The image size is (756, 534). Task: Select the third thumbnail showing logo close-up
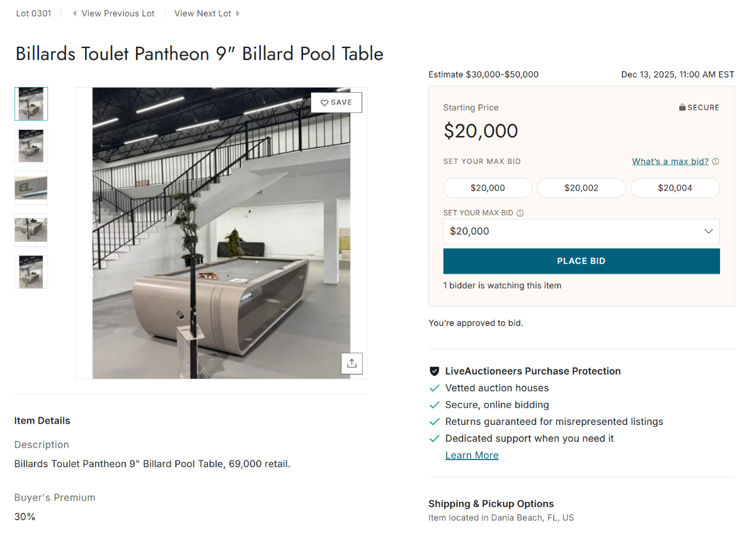pos(31,188)
